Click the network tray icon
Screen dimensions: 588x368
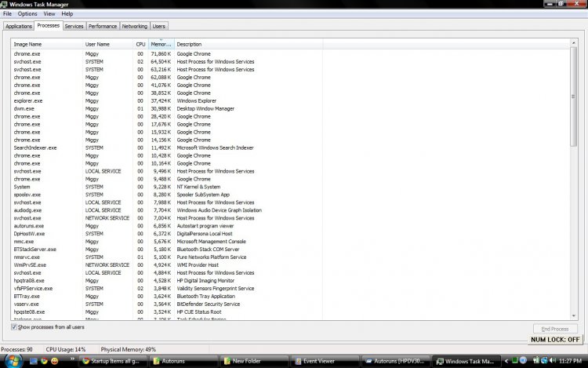point(544,360)
